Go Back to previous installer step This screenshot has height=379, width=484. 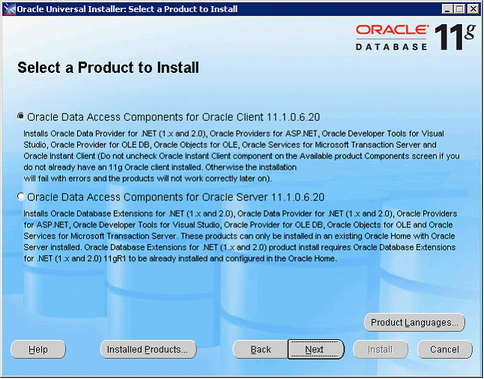click(260, 349)
